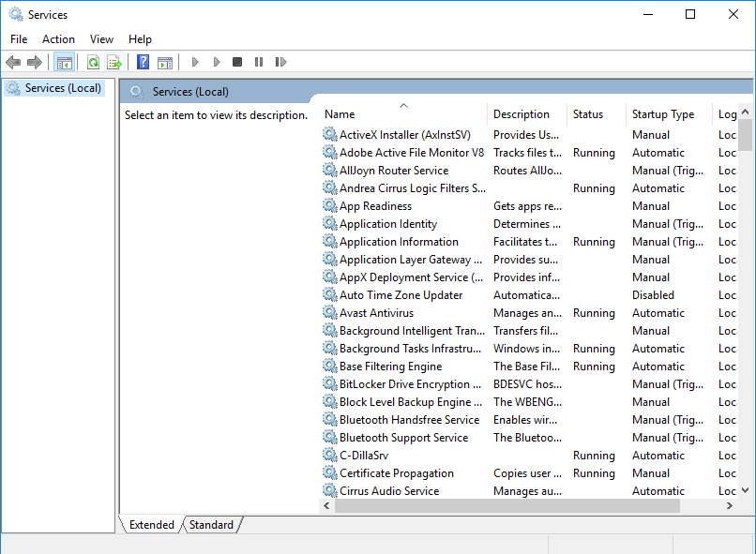Click the Export List toolbar icon
Screen dimensions: 756x554
click(x=114, y=62)
